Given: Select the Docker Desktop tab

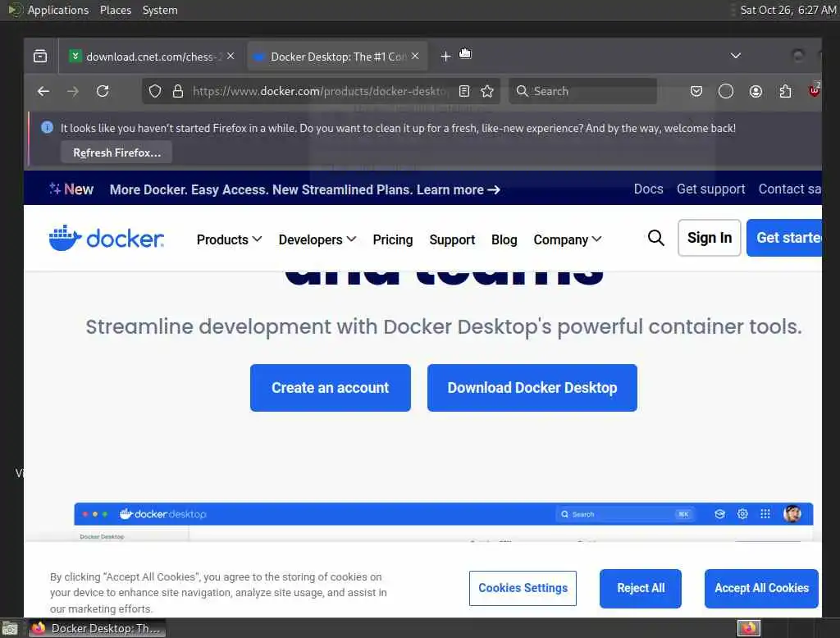Looking at the screenshot, I should pyautogui.click(x=337, y=57).
